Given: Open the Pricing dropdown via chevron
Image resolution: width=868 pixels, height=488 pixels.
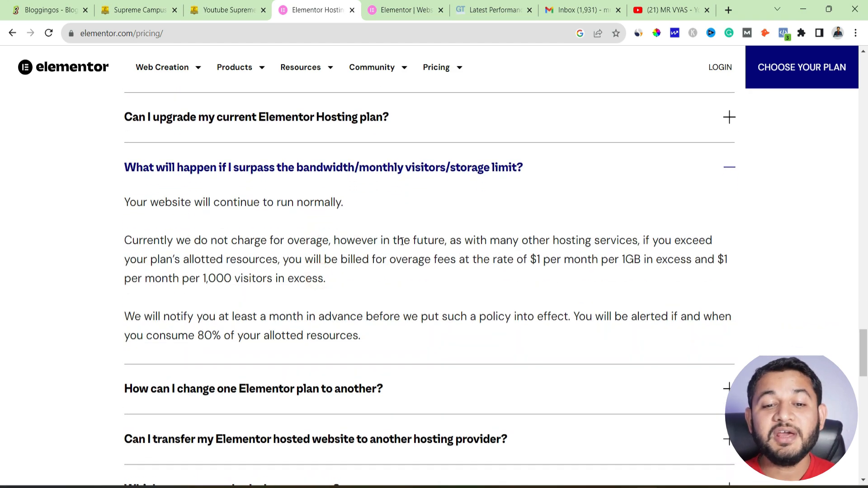Looking at the screenshot, I should click(459, 67).
